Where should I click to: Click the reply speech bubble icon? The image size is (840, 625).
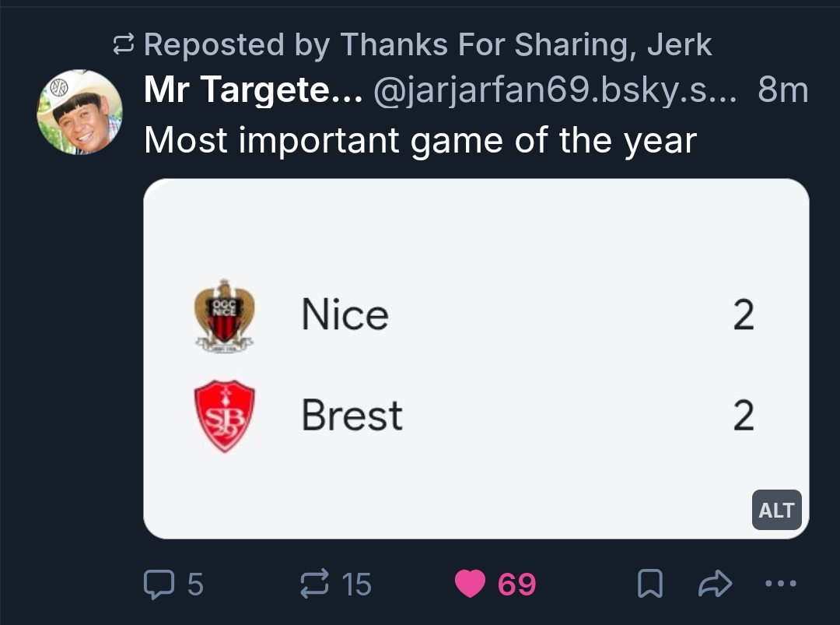pos(160,583)
